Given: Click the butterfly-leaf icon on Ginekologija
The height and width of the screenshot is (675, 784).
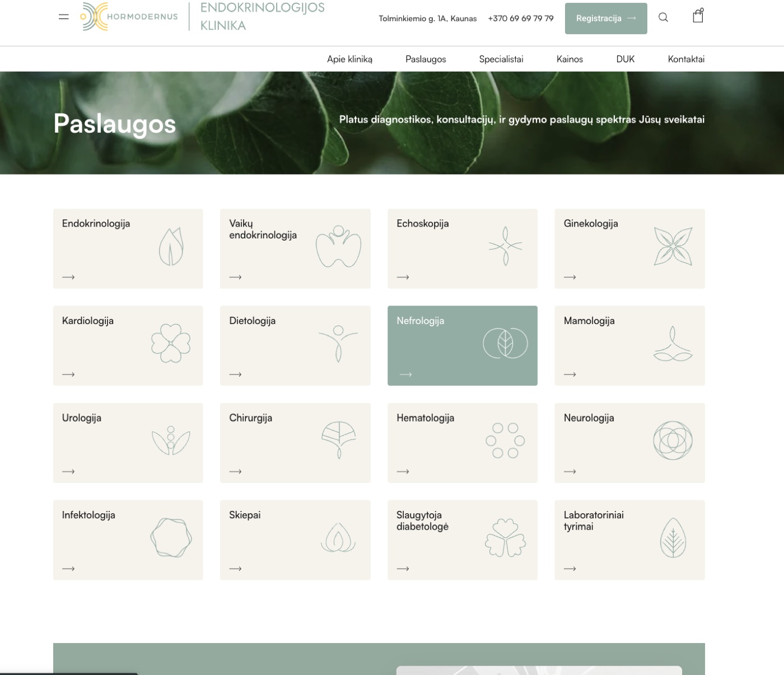Looking at the screenshot, I should 673,246.
